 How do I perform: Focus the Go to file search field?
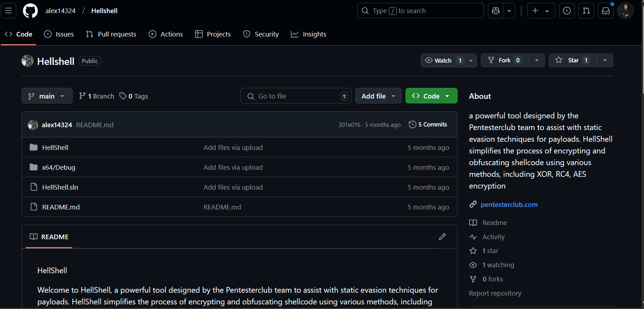296,96
